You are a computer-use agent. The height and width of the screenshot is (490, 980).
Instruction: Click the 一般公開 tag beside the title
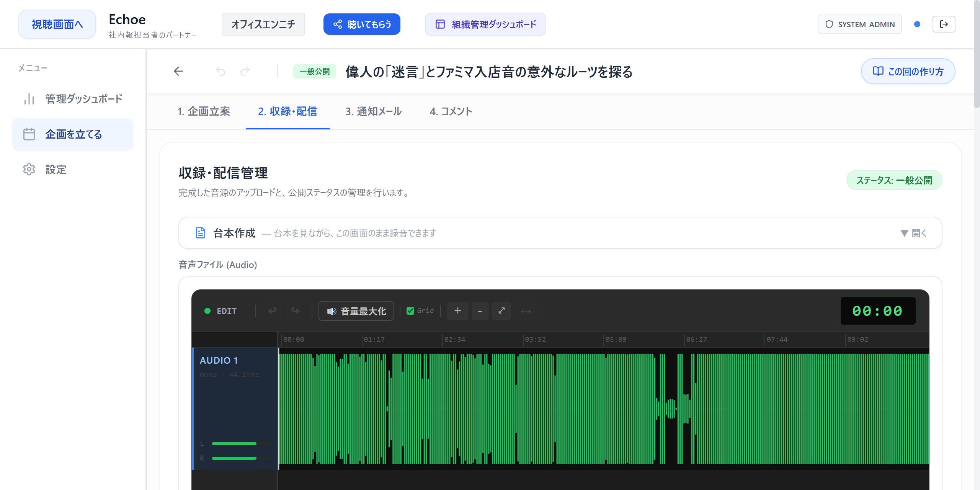pyautogui.click(x=314, y=72)
